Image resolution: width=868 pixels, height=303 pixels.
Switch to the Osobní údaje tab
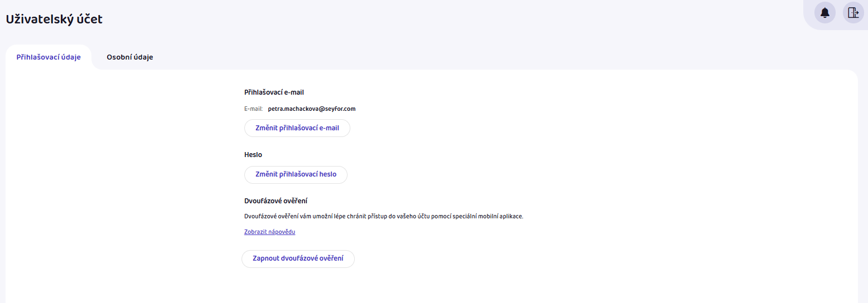click(130, 57)
